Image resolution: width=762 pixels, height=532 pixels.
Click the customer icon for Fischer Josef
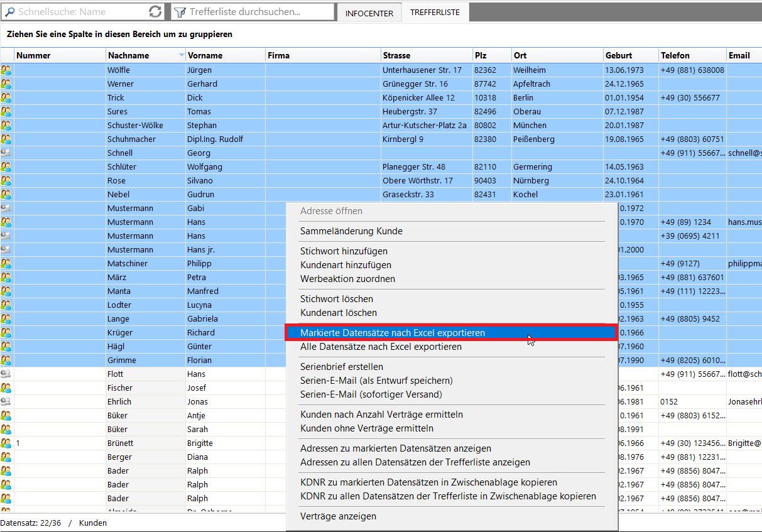(x=6, y=388)
